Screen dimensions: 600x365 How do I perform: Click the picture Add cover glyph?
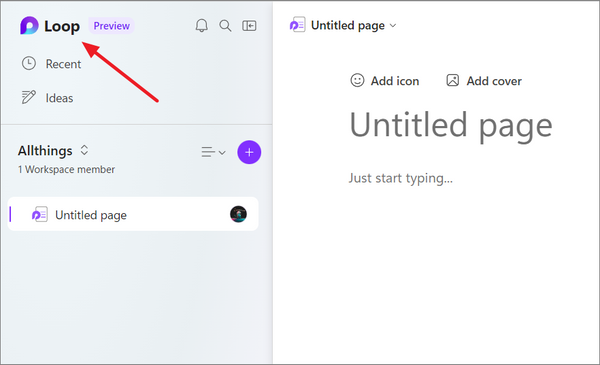(x=453, y=80)
